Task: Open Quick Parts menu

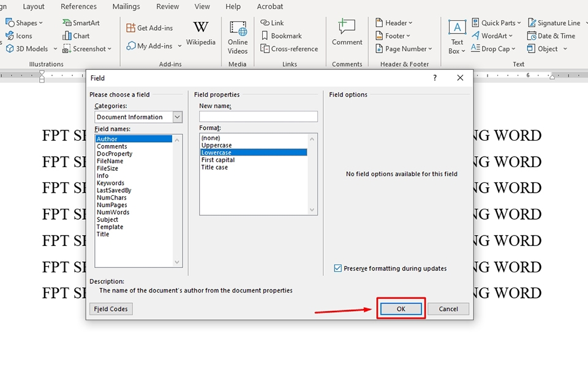Action: (x=496, y=23)
